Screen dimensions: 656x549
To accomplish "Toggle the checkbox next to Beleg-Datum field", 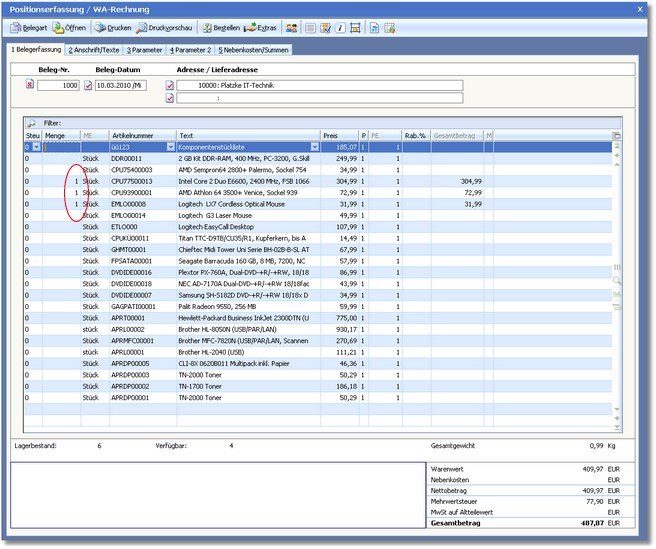I will 88,86.
